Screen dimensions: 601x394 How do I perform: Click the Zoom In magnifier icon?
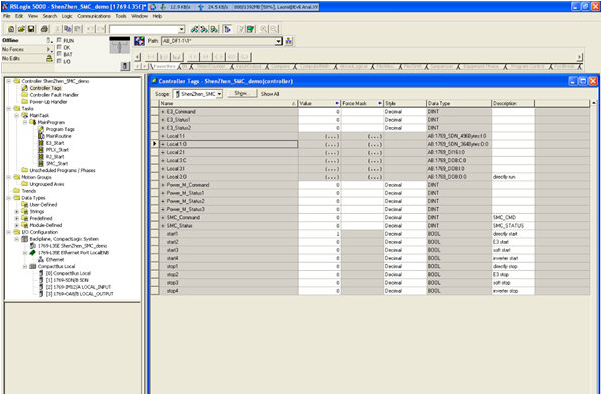(x=264, y=29)
